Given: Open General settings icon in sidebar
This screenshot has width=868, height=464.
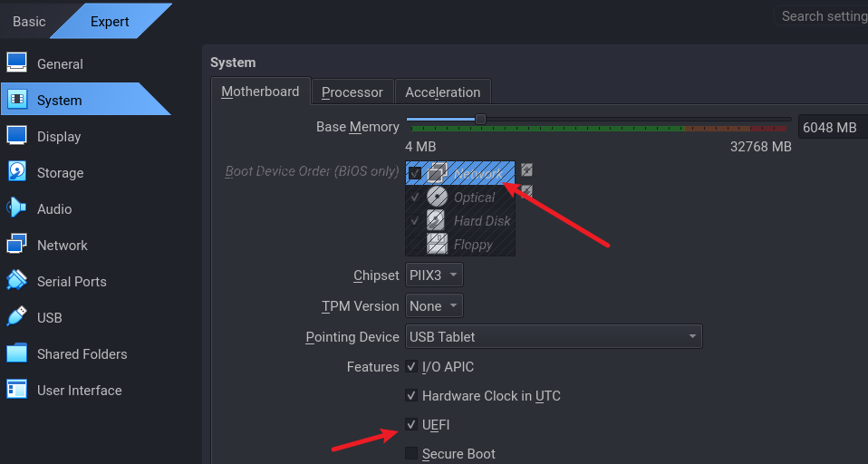Looking at the screenshot, I should pyautogui.click(x=17, y=63).
